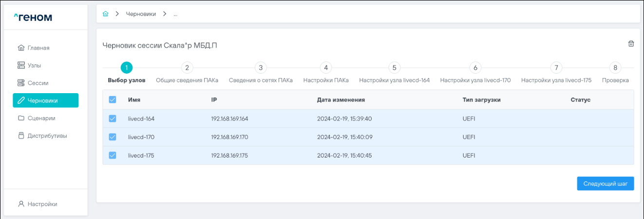Open Настройки at sidebar bottom
This screenshot has width=644, height=219.
(41, 204)
